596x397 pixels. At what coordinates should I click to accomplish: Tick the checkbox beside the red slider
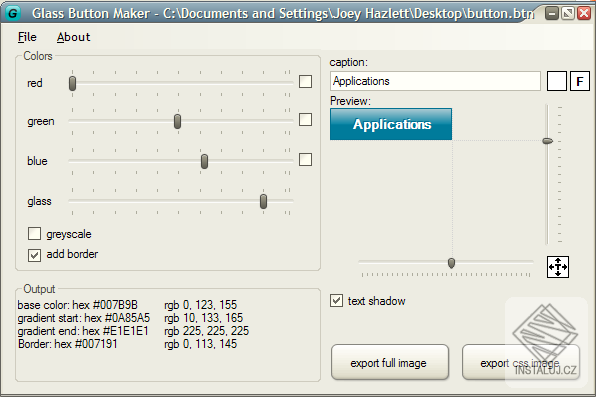coord(305,81)
